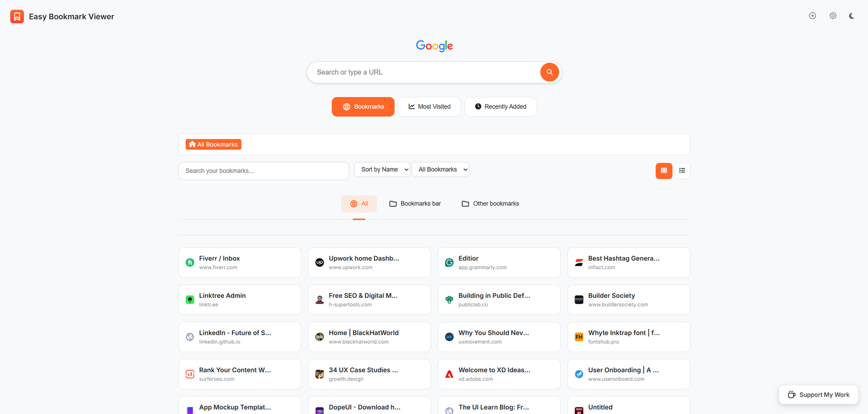
Task: Click the fontshub FH favicon
Action: pyautogui.click(x=579, y=337)
